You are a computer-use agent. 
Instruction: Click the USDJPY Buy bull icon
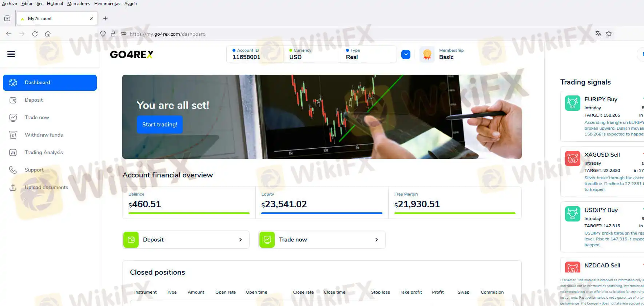[x=572, y=214]
